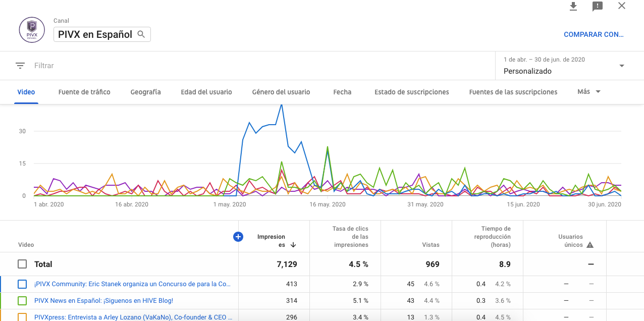Toggle green checkbox for PIVX News video
The image size is (644, 321).
coord(22,301)
